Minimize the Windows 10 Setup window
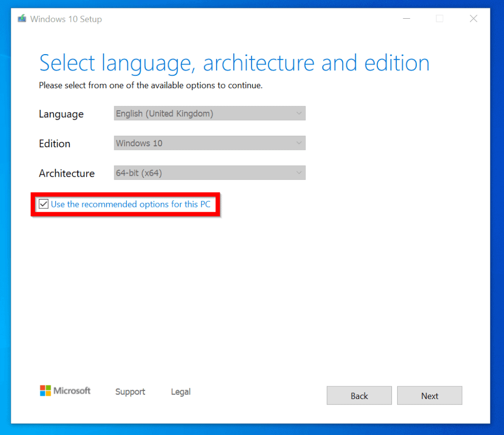Viewport: 504px width, 435px height. tap(406, 19)
